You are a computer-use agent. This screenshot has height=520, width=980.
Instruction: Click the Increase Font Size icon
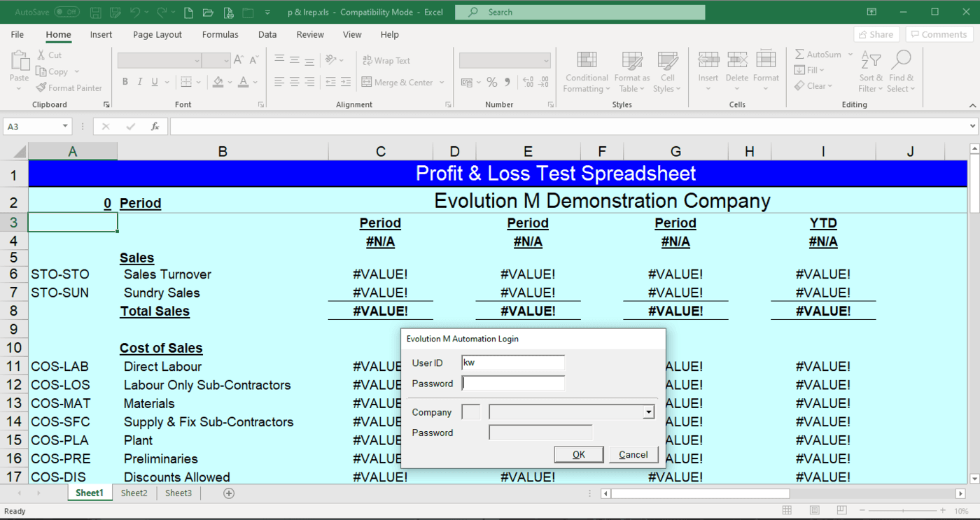click(x=239, y=60)
